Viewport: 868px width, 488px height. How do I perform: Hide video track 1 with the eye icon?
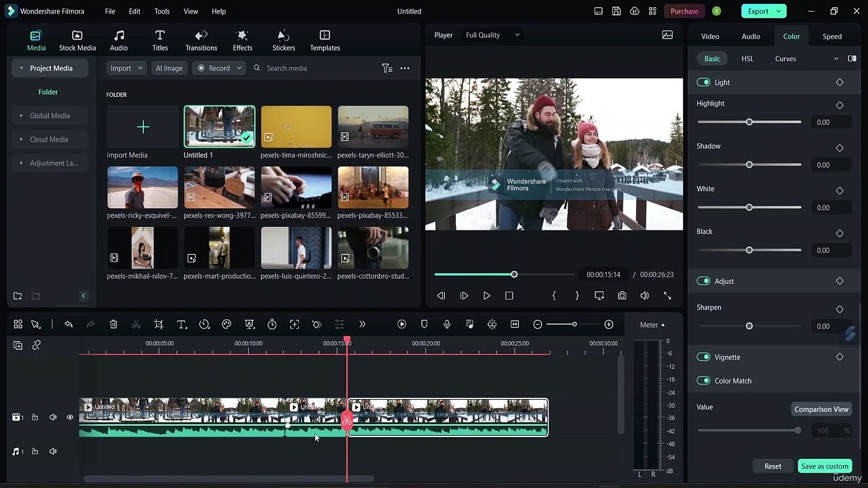tap(70, 418)
